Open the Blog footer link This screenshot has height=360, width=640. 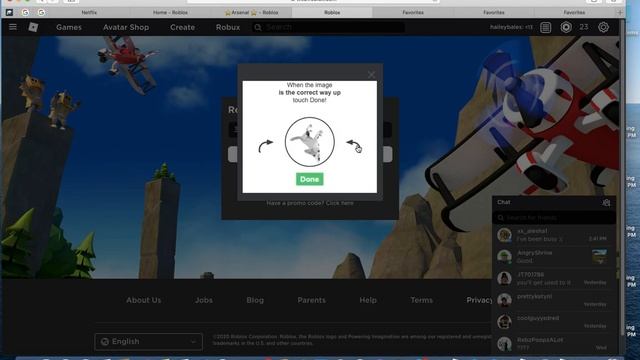[255, 300]
